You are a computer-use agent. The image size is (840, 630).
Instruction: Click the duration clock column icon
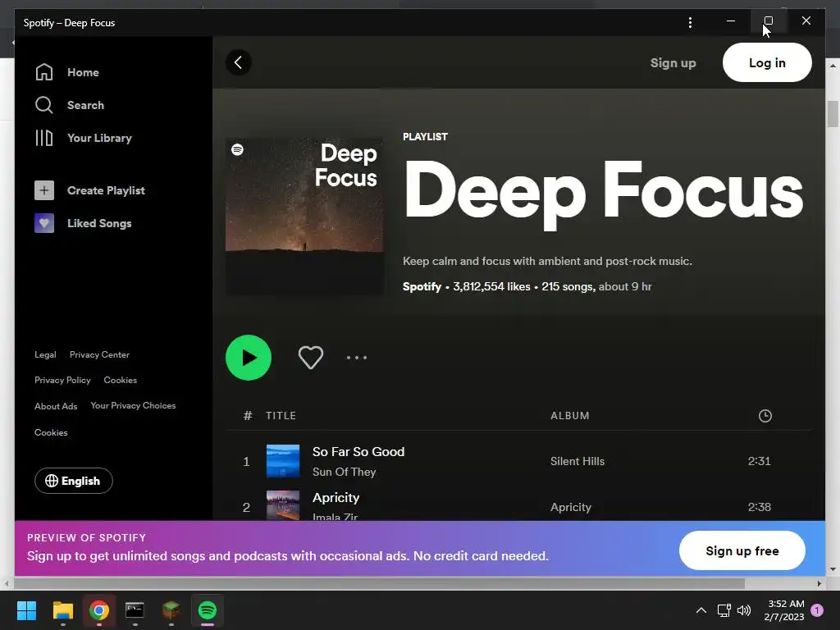765,416
